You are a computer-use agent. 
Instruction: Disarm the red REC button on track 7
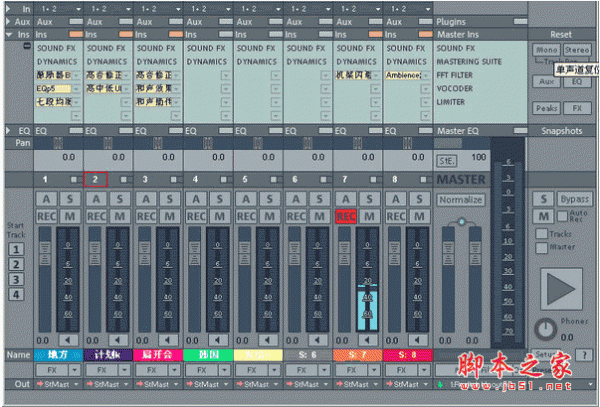(346, 216)
